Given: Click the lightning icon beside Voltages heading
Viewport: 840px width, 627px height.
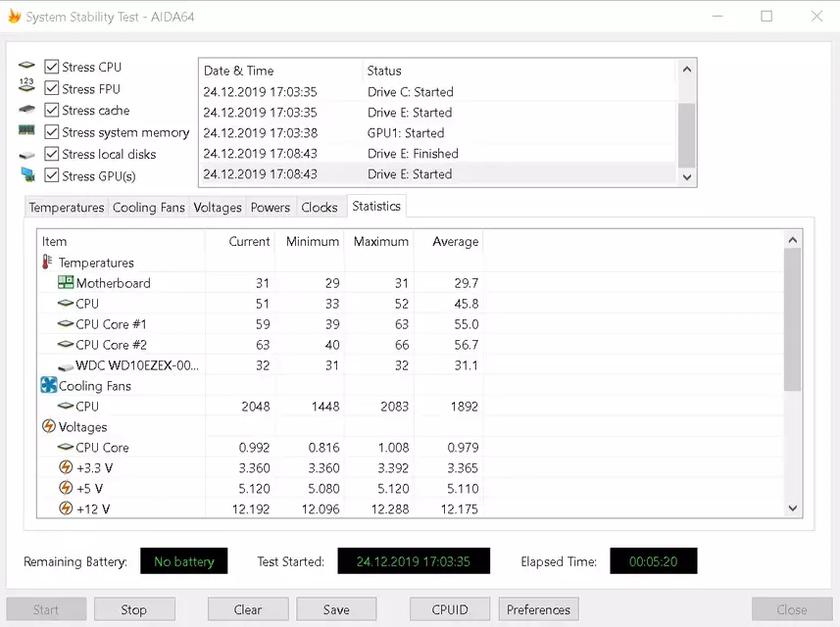Looking at the screenshot, I should pos(49,426).
